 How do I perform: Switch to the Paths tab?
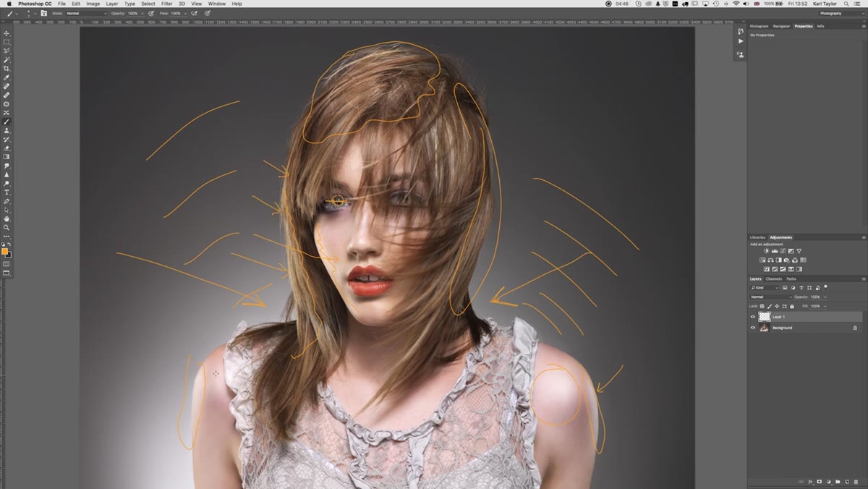pyautogui.click(x=791, y=278)
